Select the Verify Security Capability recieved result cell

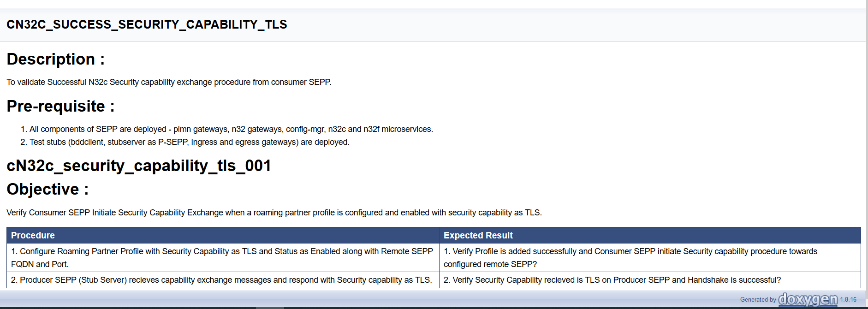[x=612, y=280]
